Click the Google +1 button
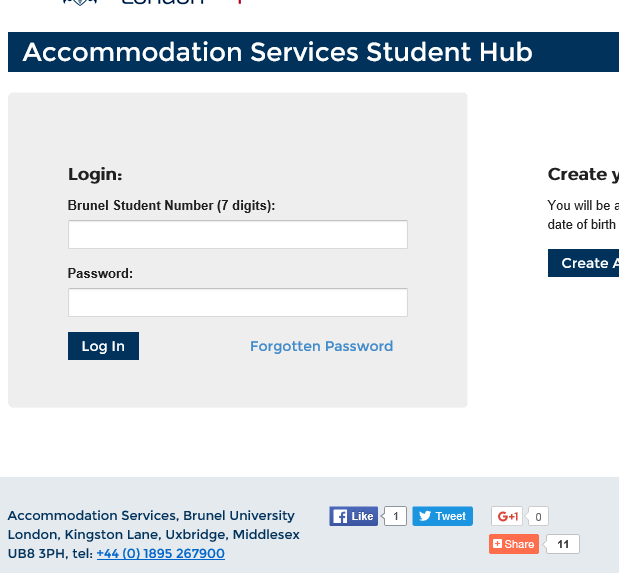Image resolution: width=619 pixels, height=573 pixels. pos(507,516)
